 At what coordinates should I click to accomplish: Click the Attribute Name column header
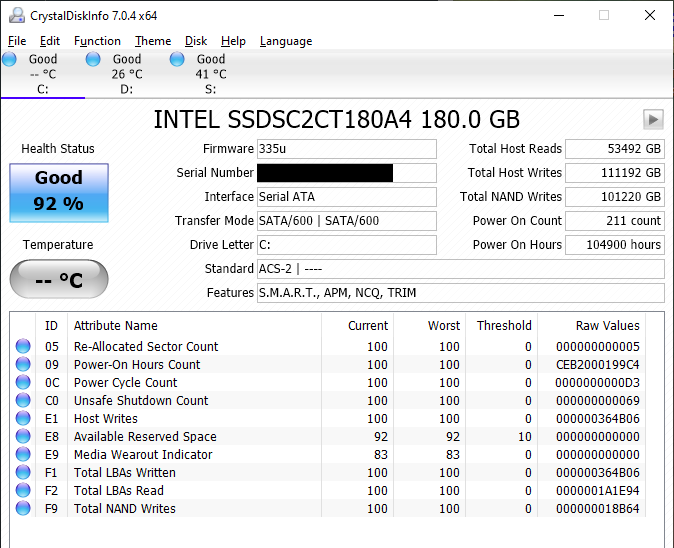pyautogui.click(x=115, y=325)
